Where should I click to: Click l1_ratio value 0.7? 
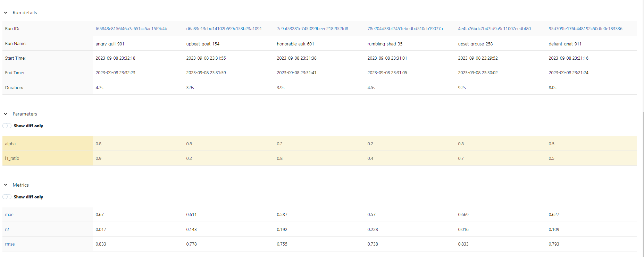click(461, 159)
